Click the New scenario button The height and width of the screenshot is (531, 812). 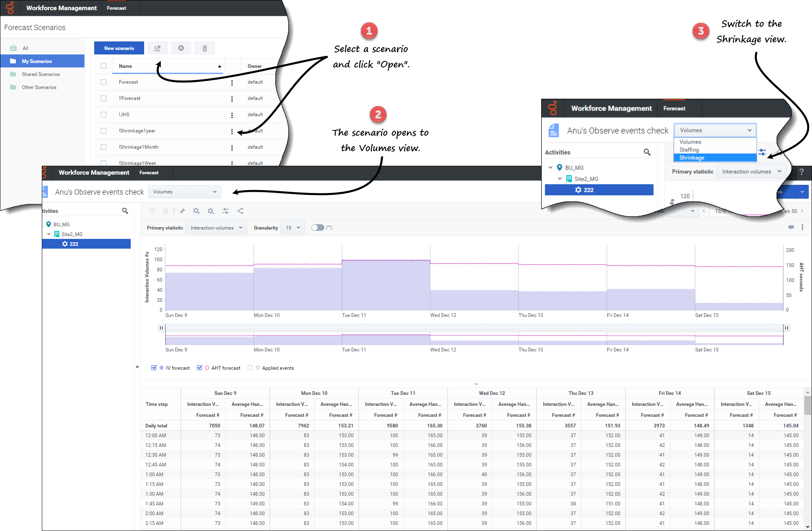[x=119, y=48]
